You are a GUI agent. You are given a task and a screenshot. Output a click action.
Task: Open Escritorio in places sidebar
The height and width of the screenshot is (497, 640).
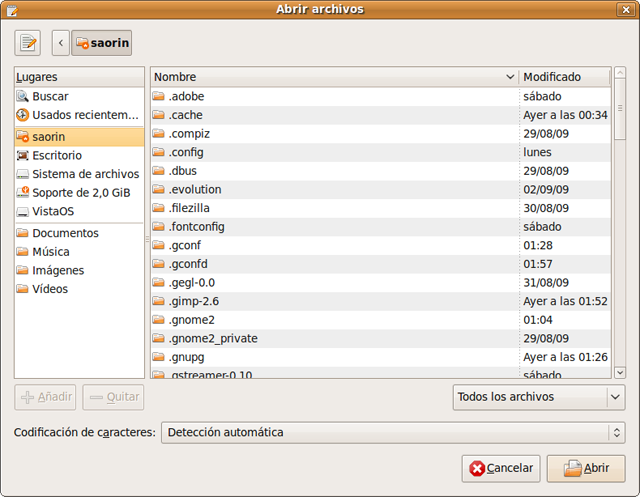[x=57, y=155]
